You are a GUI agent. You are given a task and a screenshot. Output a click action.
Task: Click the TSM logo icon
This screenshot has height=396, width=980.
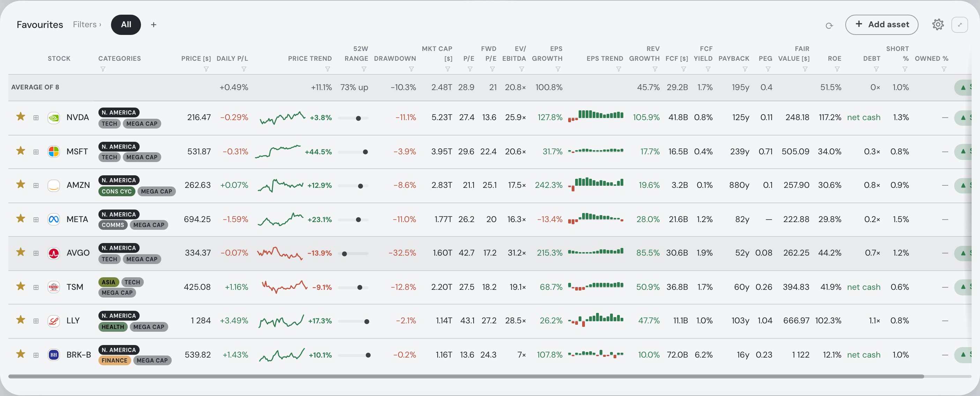pos(54,287)
